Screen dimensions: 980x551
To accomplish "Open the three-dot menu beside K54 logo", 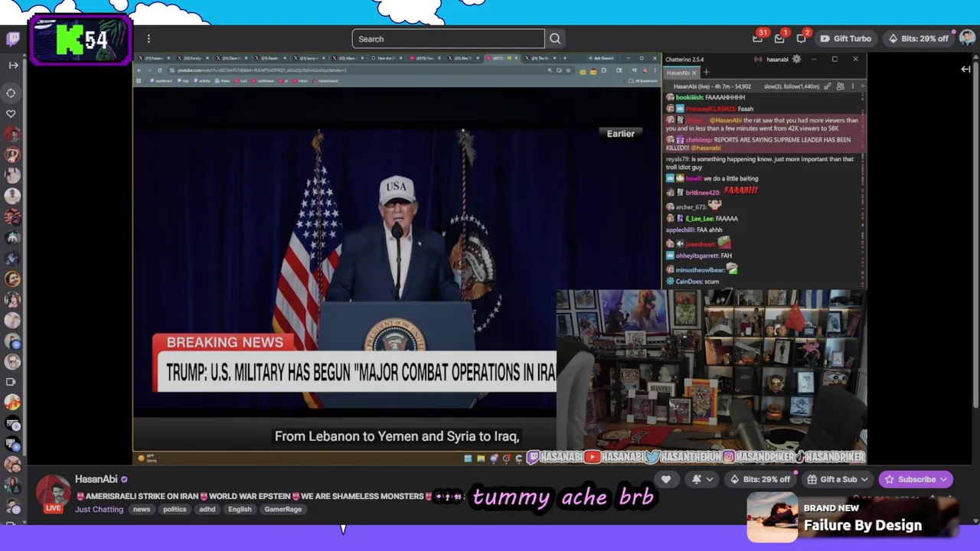I will 149,39.
